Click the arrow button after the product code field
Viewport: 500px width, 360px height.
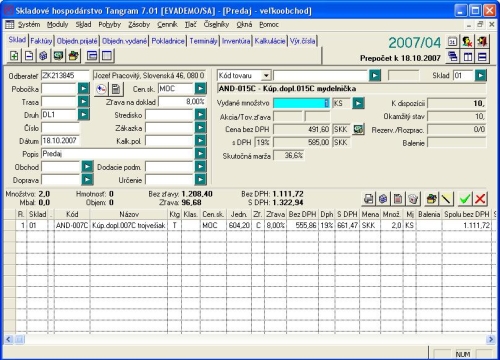(375, 75)
